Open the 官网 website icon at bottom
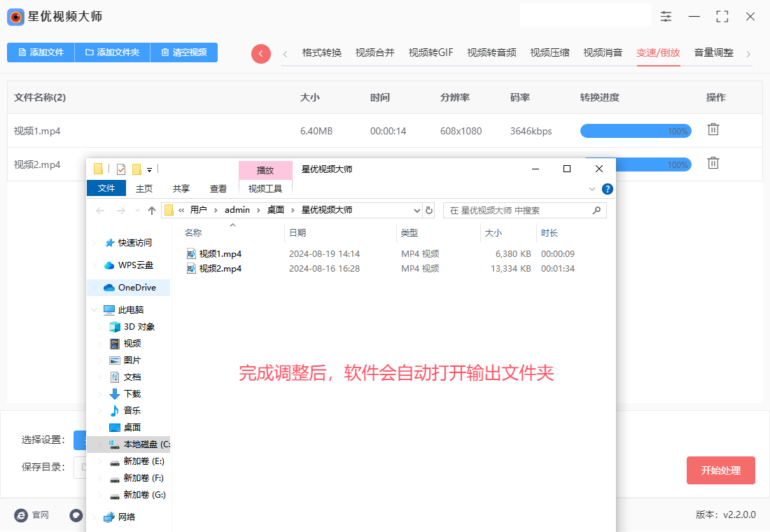The width and height of the screenshot is (770, 532). (x=20, y=515)
